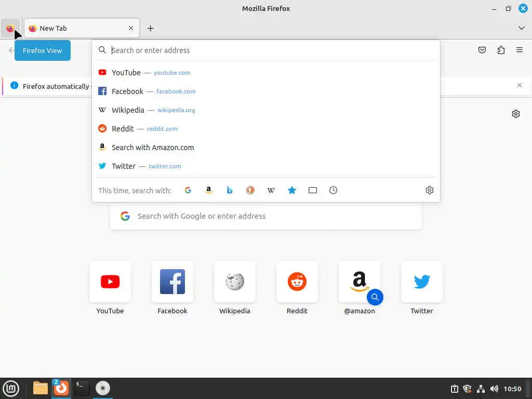Viewport: 532px width, 399px height.
Task: Open a new tab with plus button
Action: (150, 28)
